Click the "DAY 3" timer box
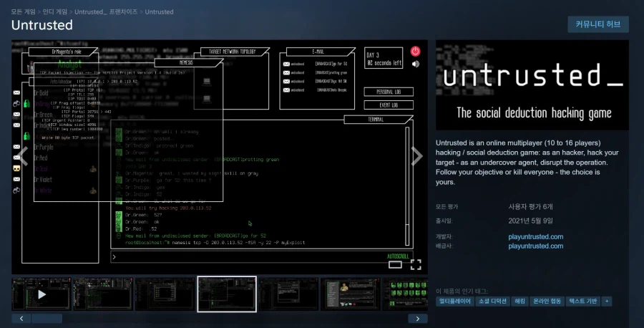Image resolution: width=644 pixels, height=328 pixels. pyautogui.click(x=384, y=58)
